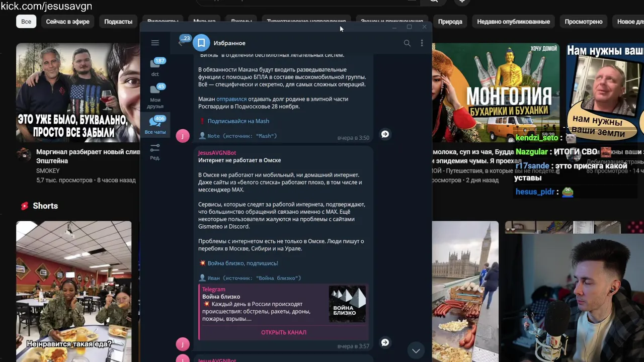Click the J avatar next to Война близко preview
The height and width of the screenshot is (362, 644).
point(183,344)
